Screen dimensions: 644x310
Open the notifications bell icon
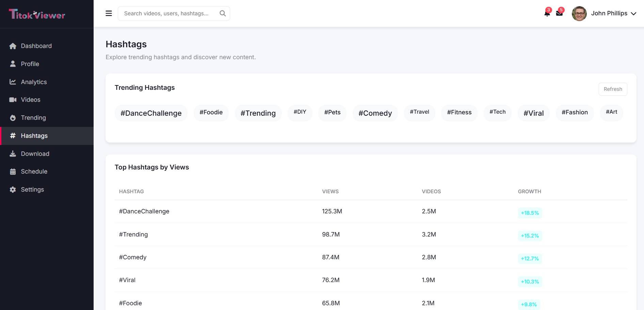[547, 14]
